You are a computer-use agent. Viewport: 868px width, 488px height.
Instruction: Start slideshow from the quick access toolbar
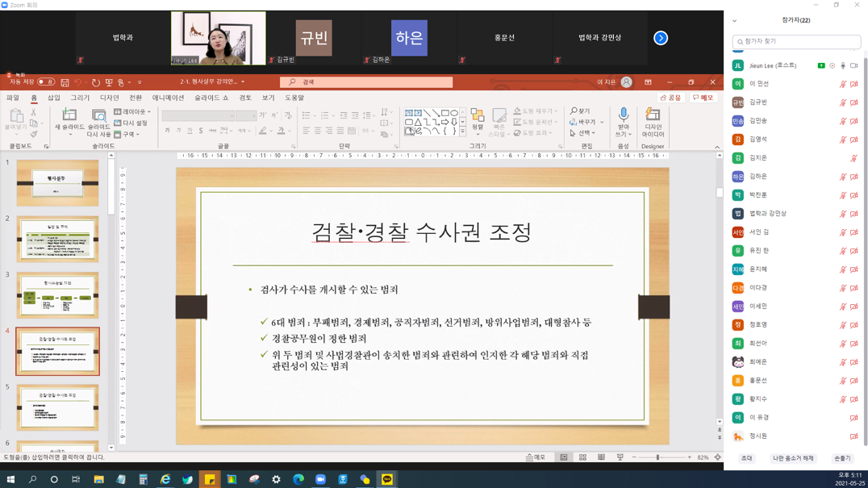click(108, 82)
